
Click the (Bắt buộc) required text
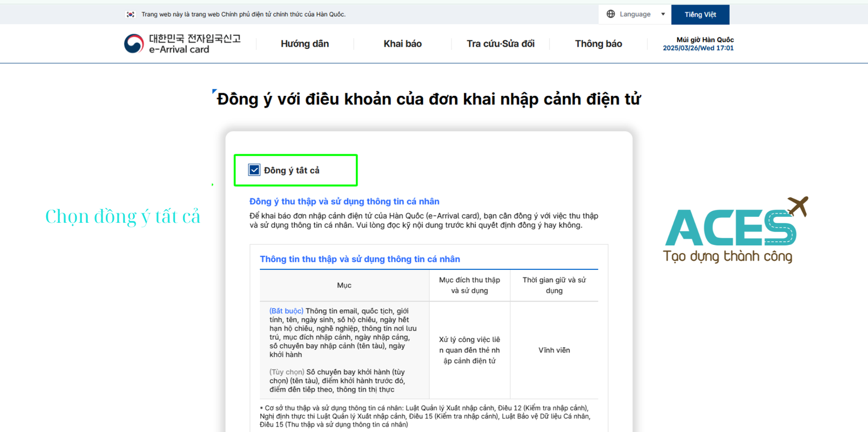click(x=286, y=311)
